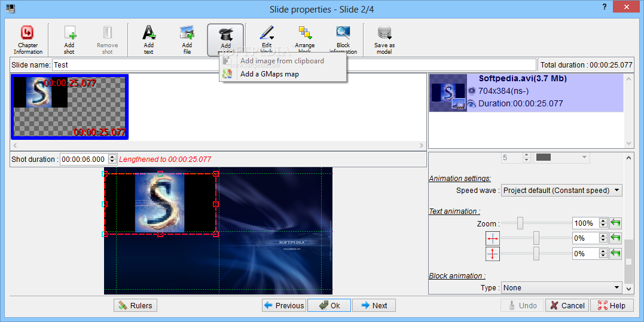
Task: Open the gray color dropdown
Action: click(561, 158)
